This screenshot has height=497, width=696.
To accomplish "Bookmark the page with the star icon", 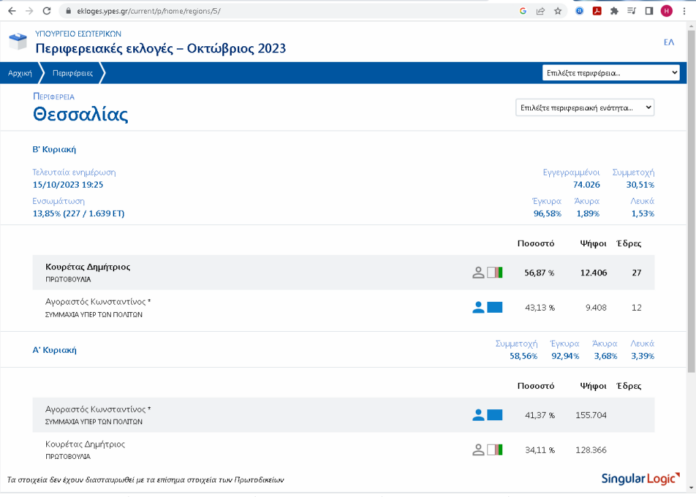I will coord(558,11).
